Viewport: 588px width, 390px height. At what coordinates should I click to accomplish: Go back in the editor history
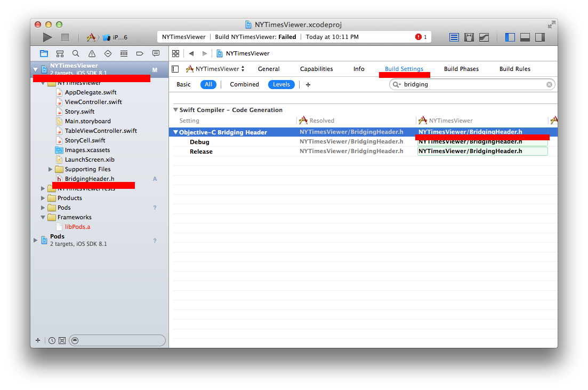191,53
